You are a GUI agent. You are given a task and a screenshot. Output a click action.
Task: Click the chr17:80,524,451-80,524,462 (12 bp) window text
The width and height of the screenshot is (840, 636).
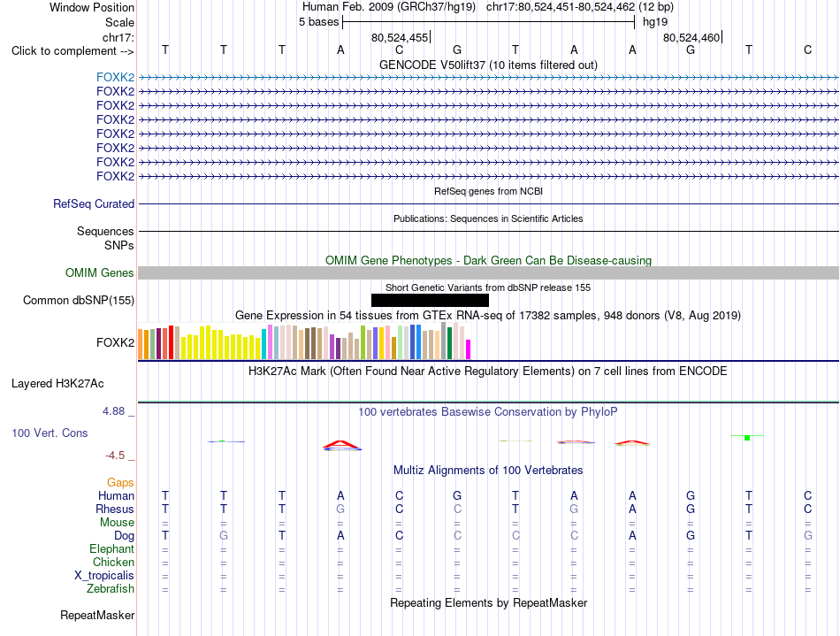tap(580, 7)
